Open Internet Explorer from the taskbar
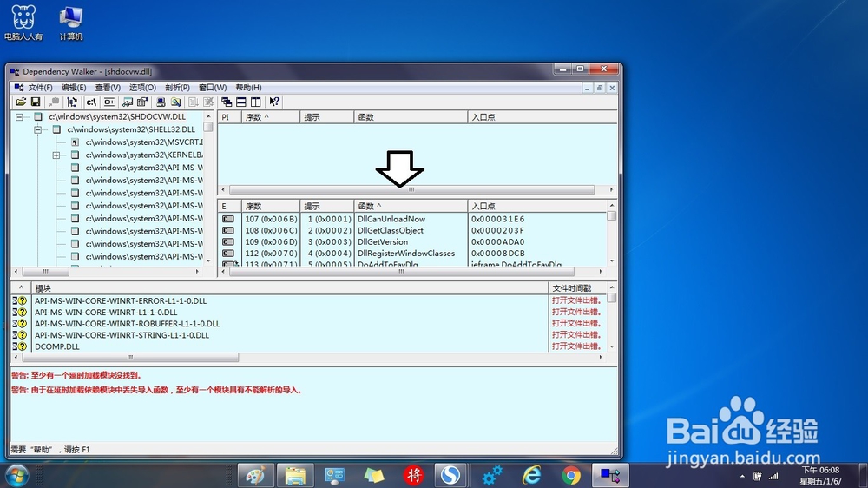The height and width of the screenshot is (488, 868). pos(531,475)
